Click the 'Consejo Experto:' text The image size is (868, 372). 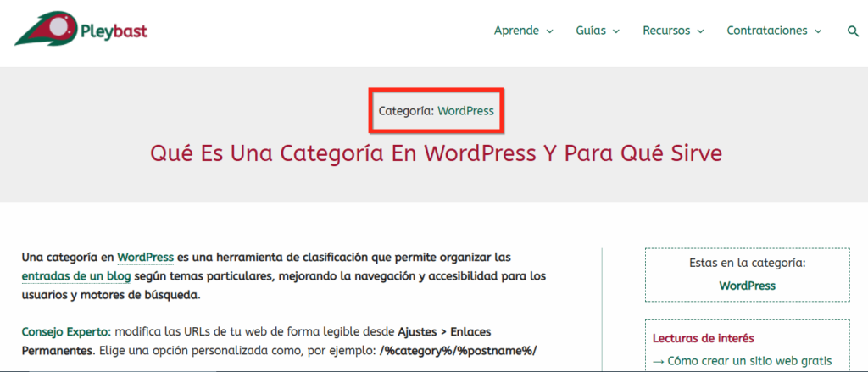(x=66, y=333)
